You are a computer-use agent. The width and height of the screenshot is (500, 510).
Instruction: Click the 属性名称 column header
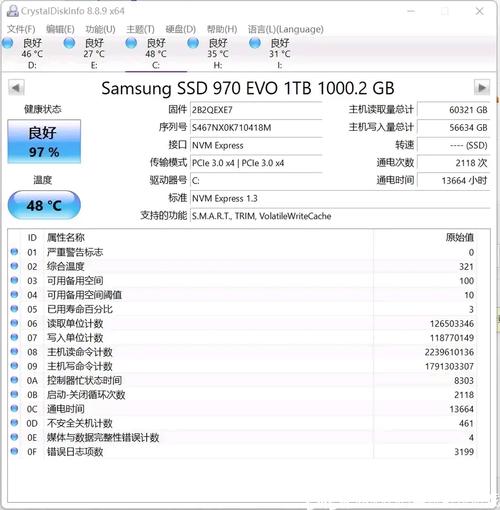coord(66,238)
